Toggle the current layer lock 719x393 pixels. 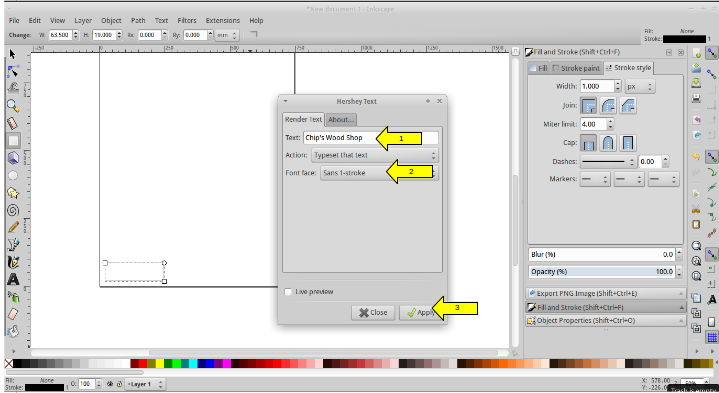pyautogui.click(x=119, y=384)
